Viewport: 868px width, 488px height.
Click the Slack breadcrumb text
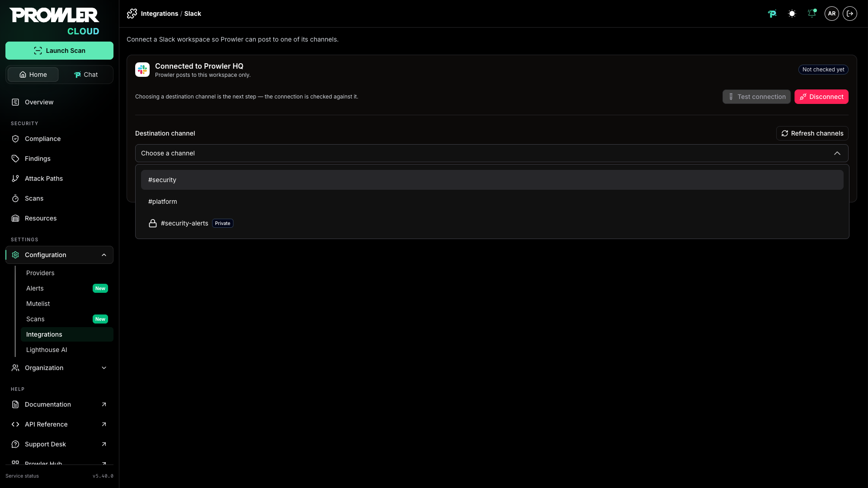pos(193,14)
